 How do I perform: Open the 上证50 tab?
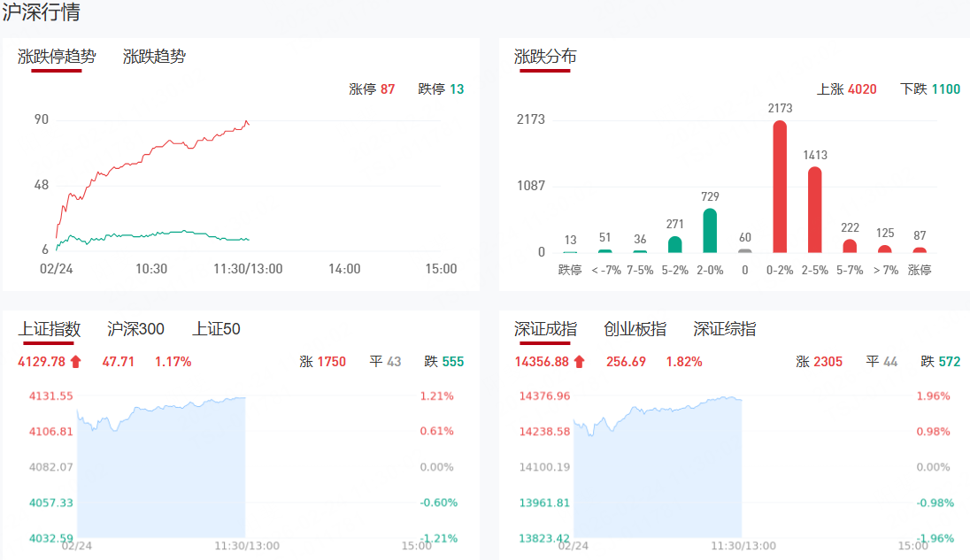[216, 329]
